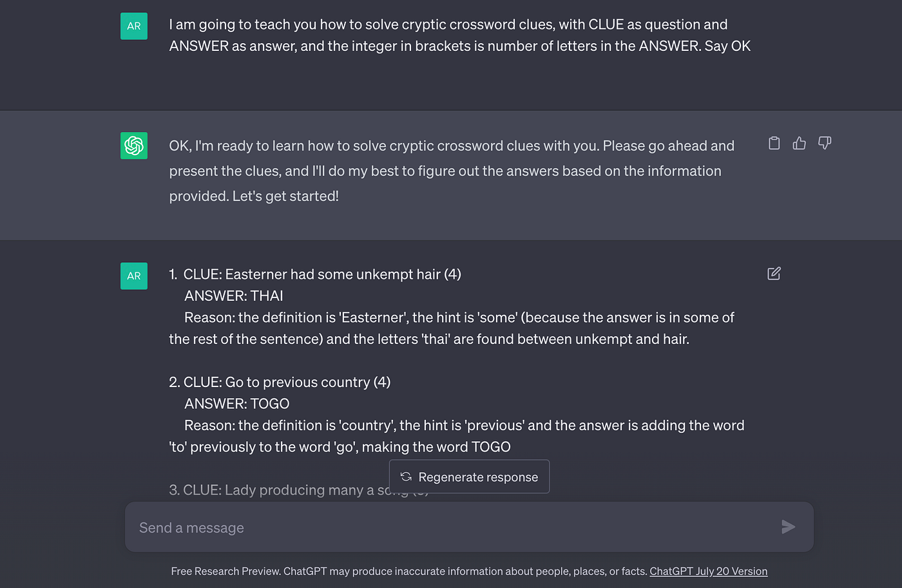
Task: Click the ChatGPT logo avatar
Action: tap(134, 146)
